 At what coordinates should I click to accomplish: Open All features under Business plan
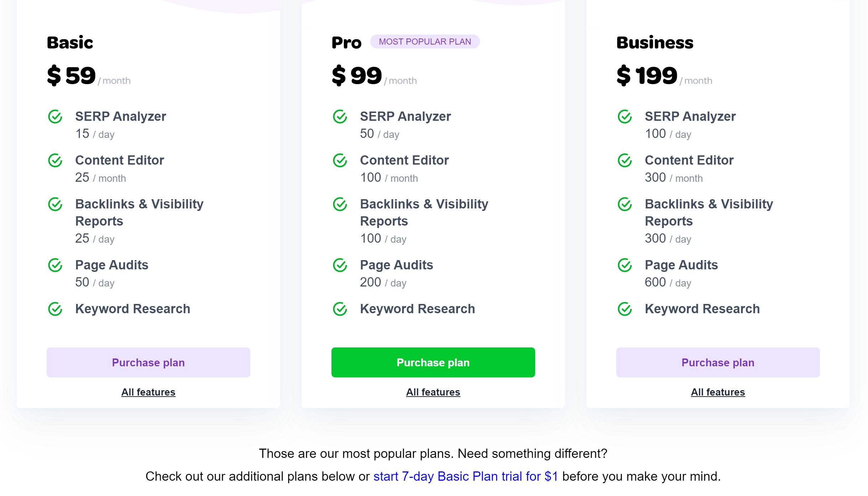pyautogui.click(x=718, y=392)
